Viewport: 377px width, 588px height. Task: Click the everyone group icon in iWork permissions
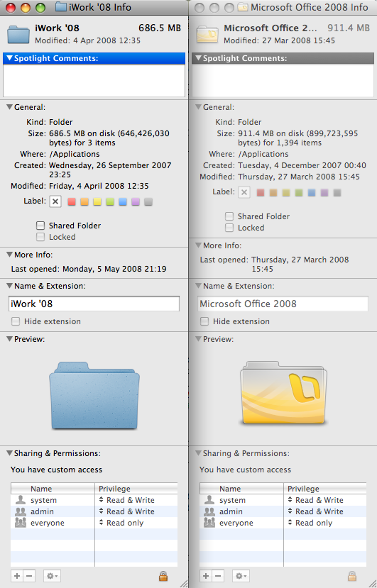21,523
